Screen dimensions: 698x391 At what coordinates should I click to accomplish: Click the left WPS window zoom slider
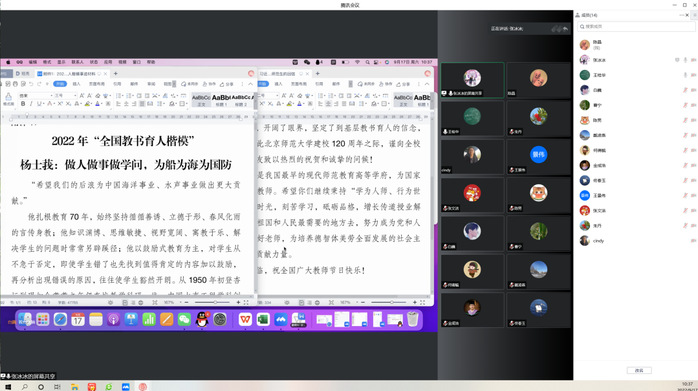tap(212, 302)
